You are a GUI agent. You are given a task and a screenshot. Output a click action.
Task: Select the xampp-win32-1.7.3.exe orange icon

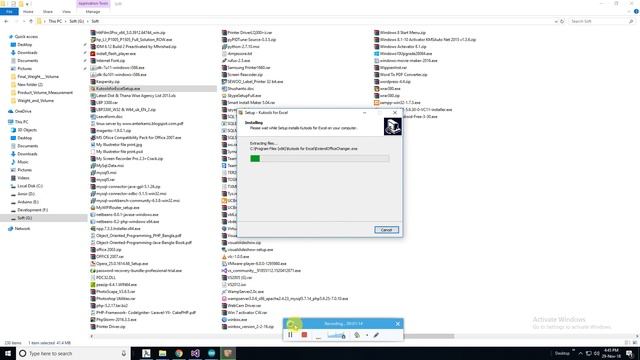pos(376,102)
